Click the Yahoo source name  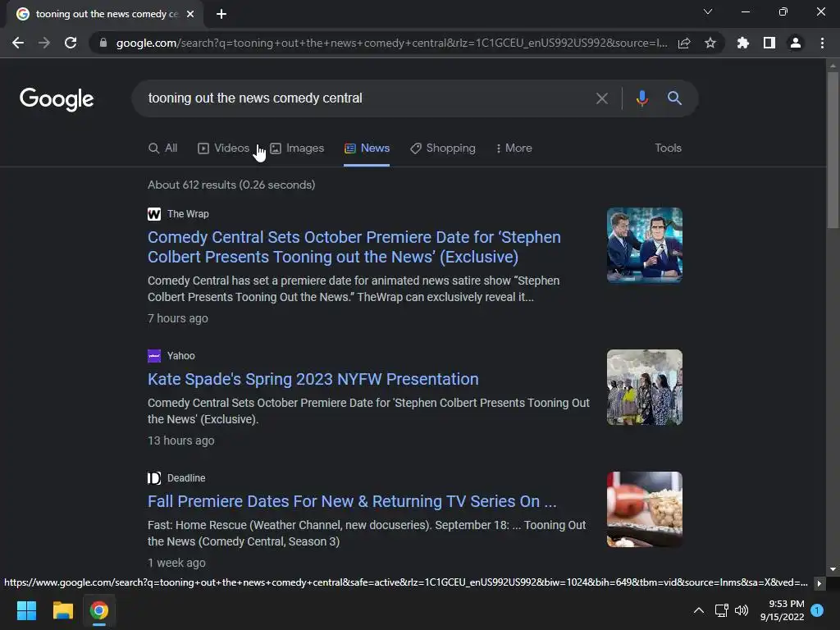coord(181,356)
